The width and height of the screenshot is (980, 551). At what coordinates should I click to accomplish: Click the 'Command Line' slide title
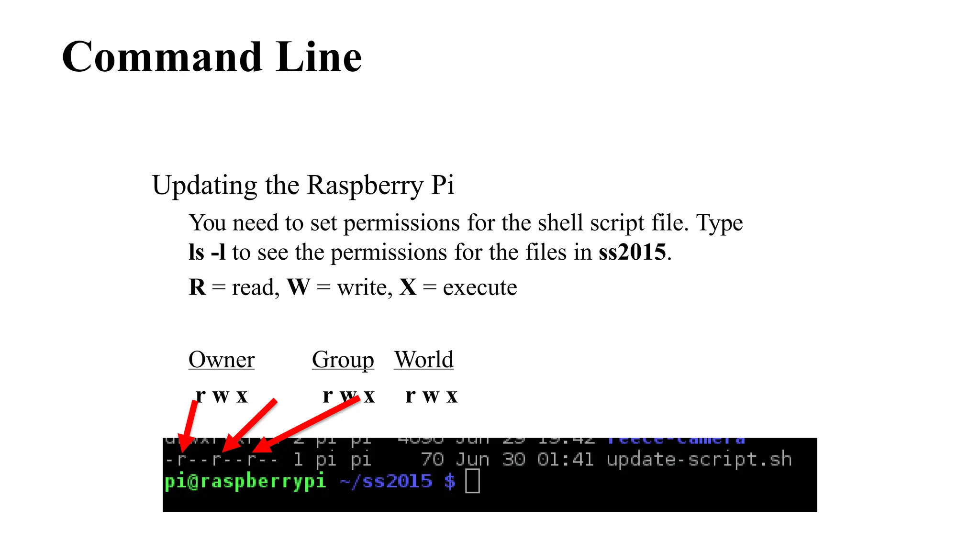[x=212, y=57]
